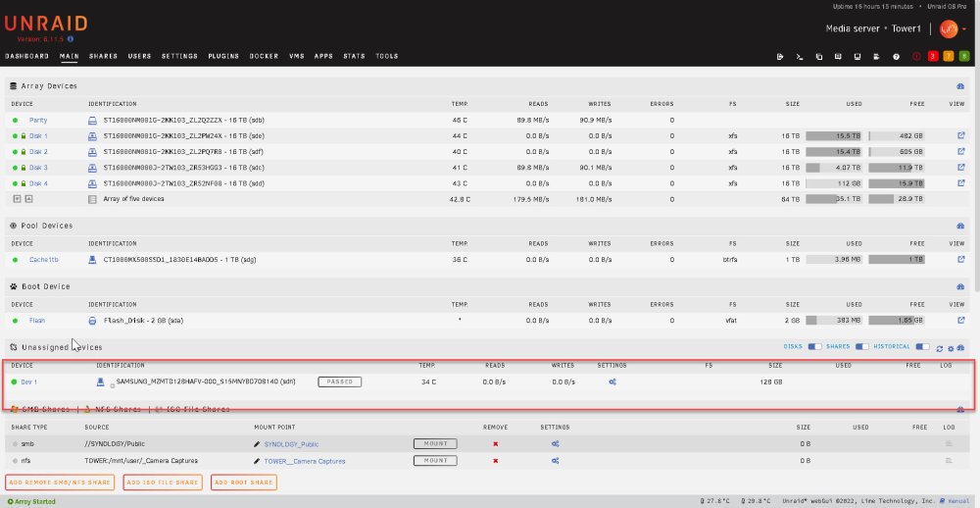Open the Unraid account avatar icon
Screen dimensions: 980x508
coord(948,28)
